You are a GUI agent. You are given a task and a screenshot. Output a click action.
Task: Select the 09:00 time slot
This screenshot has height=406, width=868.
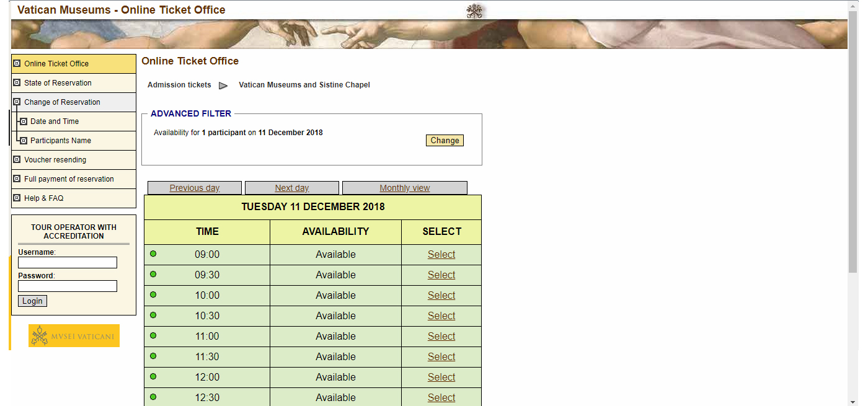click(441, 255)
